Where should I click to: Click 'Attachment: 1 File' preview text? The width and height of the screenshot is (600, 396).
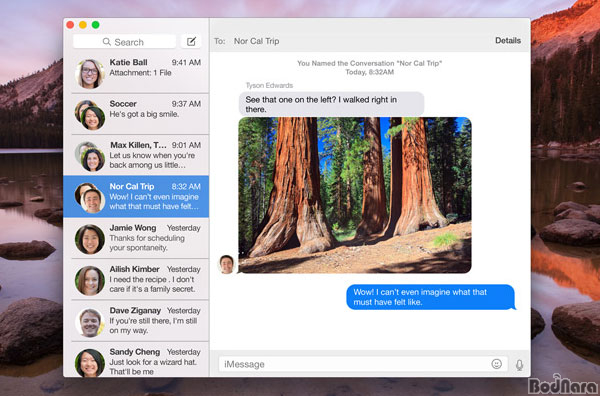(x=140, y=73)
